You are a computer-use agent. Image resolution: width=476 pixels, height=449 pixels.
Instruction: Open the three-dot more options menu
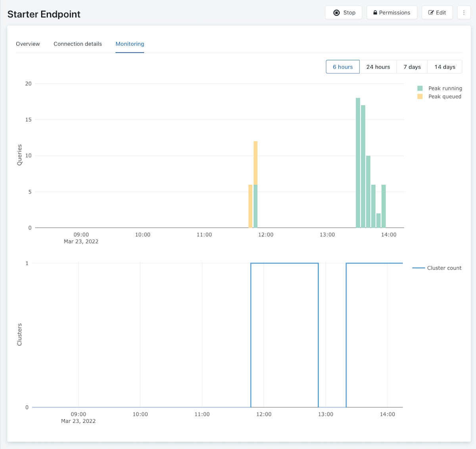click(x=464, y=13)
